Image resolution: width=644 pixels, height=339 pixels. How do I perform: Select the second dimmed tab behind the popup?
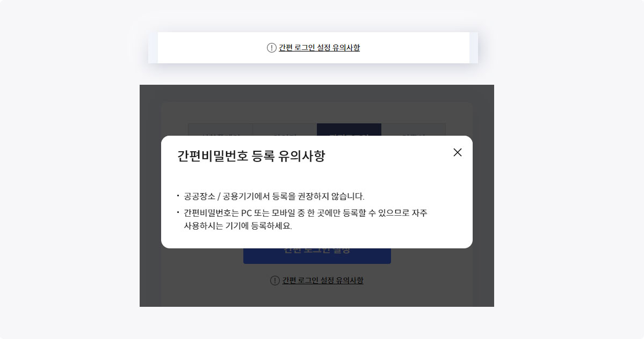[285, 129]
